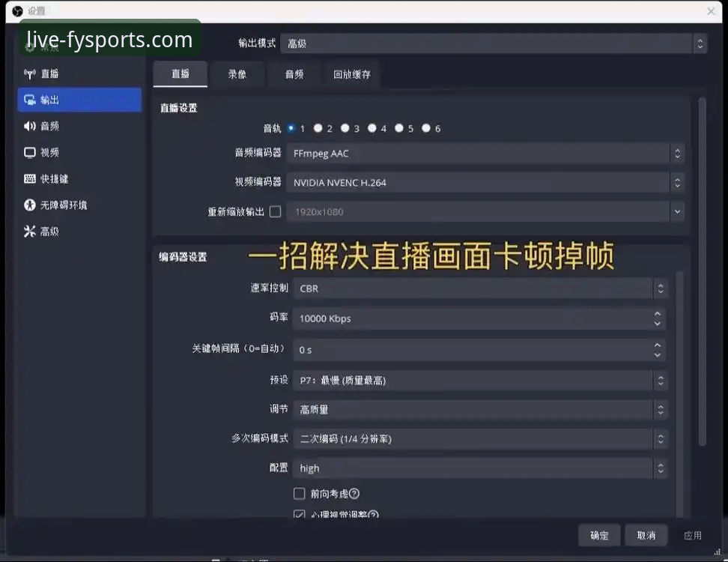This screenshot has width=728, height=562.
Task: Select audio track 3 radio button
Action: tap(345, 128)
